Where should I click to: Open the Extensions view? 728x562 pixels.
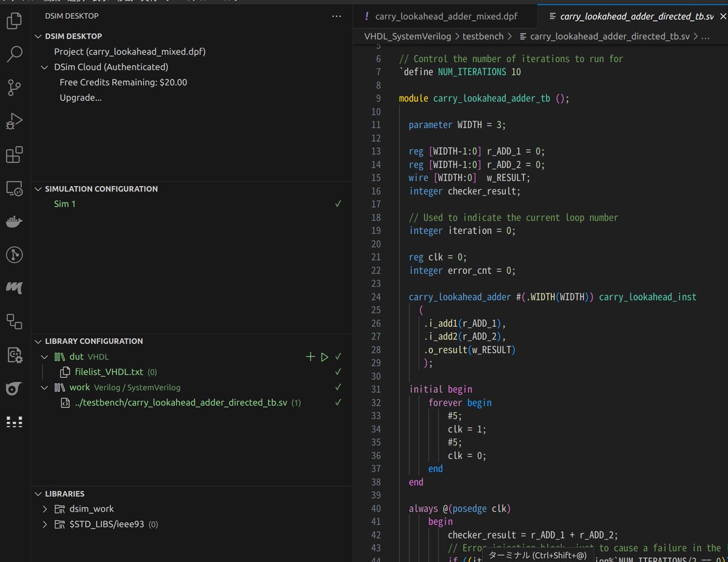15,155
